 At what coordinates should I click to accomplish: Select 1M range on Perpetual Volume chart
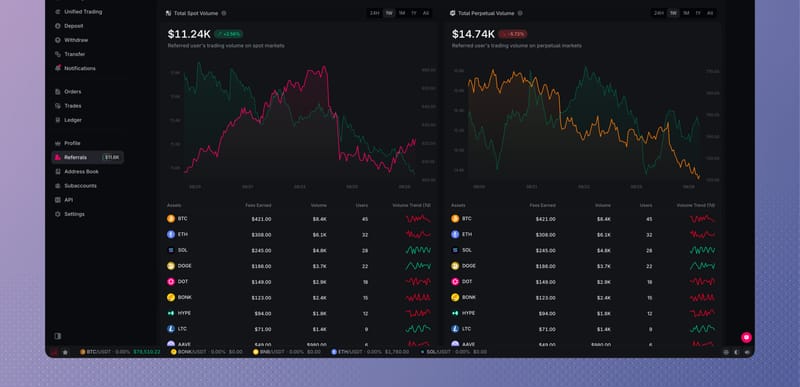[x=686, y=13]
